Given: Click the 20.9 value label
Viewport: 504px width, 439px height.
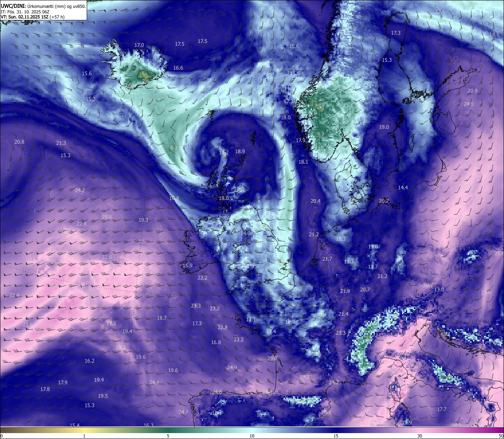Looking at the screenshot, I should [x=472, y=91].
